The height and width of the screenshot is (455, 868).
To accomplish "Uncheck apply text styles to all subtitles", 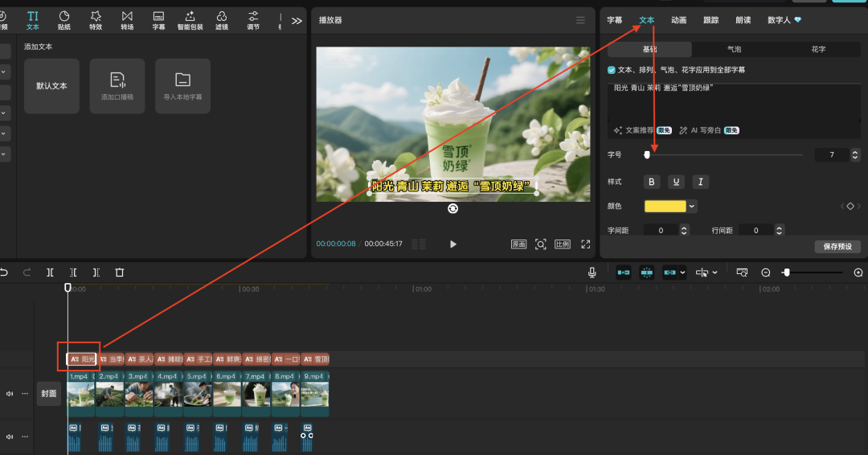I will tap(612, 70).
